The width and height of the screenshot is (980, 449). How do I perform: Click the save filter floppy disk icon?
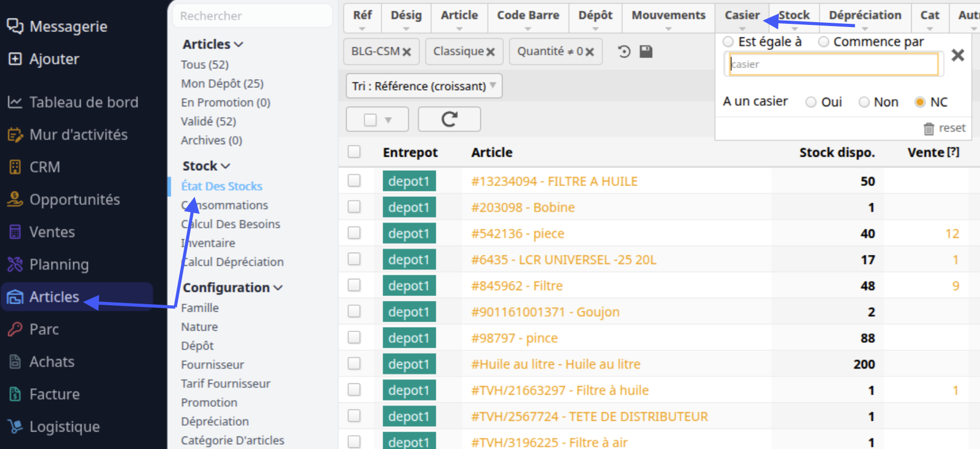point(646,52)
